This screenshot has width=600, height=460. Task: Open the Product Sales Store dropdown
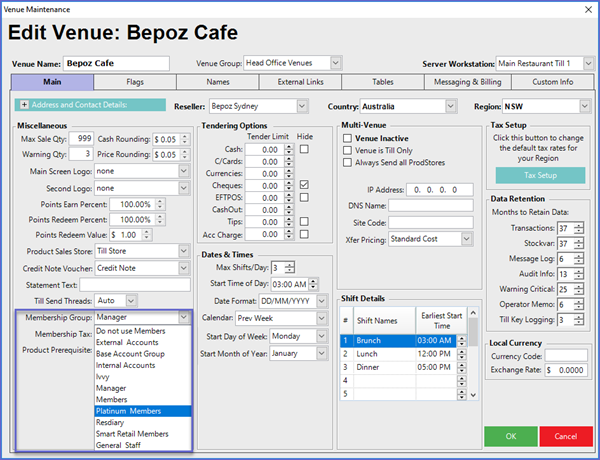184,251
